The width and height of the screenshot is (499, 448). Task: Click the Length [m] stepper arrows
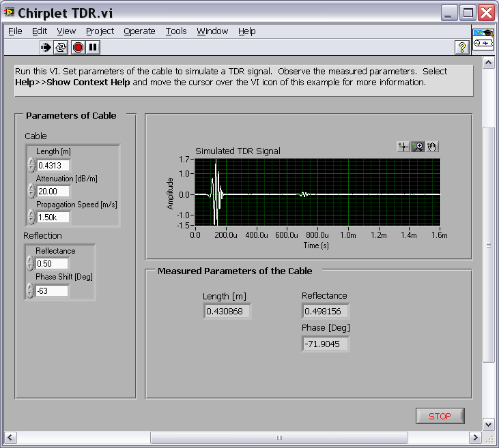31,165
